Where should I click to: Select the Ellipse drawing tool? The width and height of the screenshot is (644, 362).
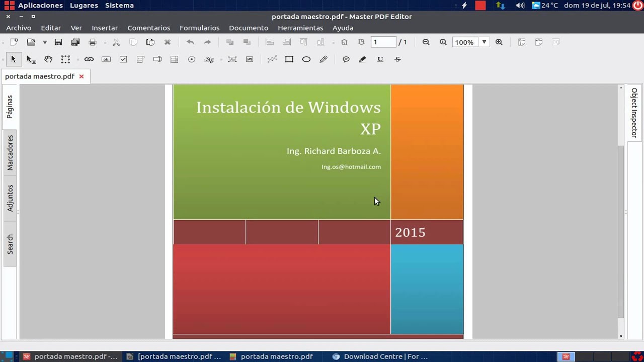(x=306, y=59)
